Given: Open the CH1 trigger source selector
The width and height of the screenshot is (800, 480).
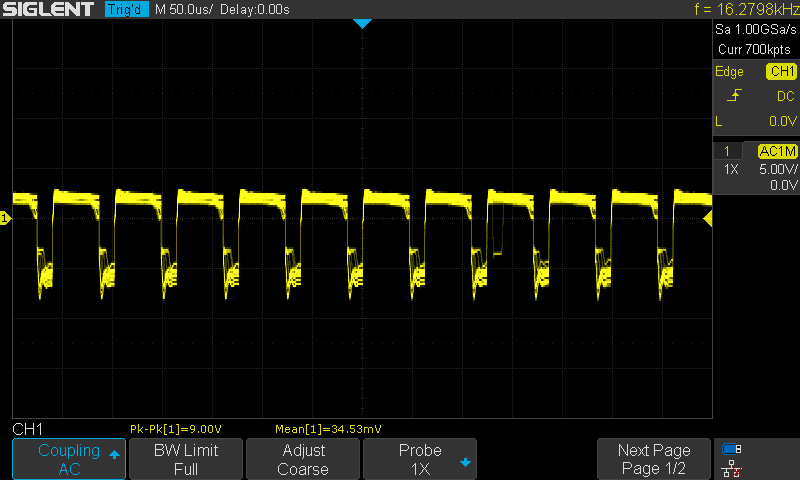Looking at the screenshot, I should (780, 72).
